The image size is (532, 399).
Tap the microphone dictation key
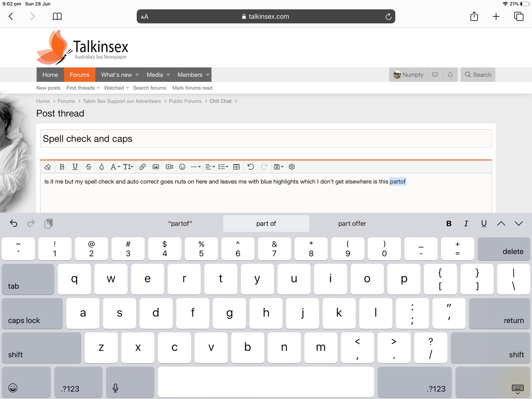coord(115,388)
